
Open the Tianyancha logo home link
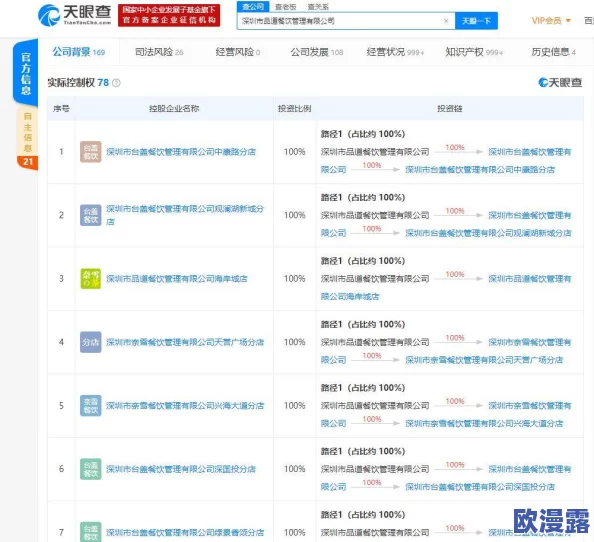click(75, 15)
